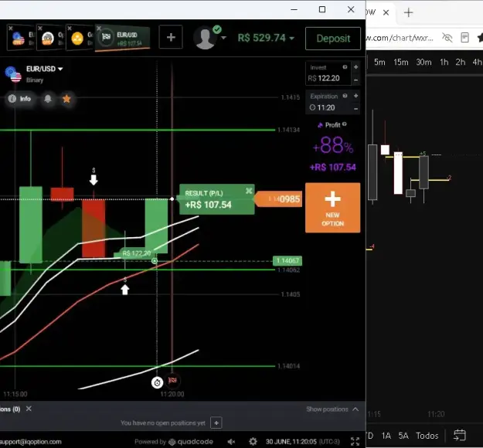Select 15m timeframe in browser chart
Screen dimensions: 483x448
coord(401,63)
